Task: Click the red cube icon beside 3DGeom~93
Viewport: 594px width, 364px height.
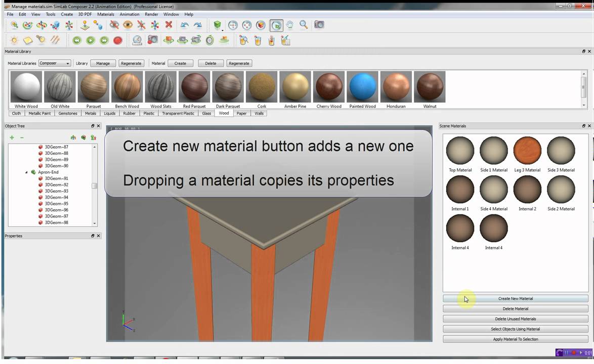Action: tap(40, 191)
